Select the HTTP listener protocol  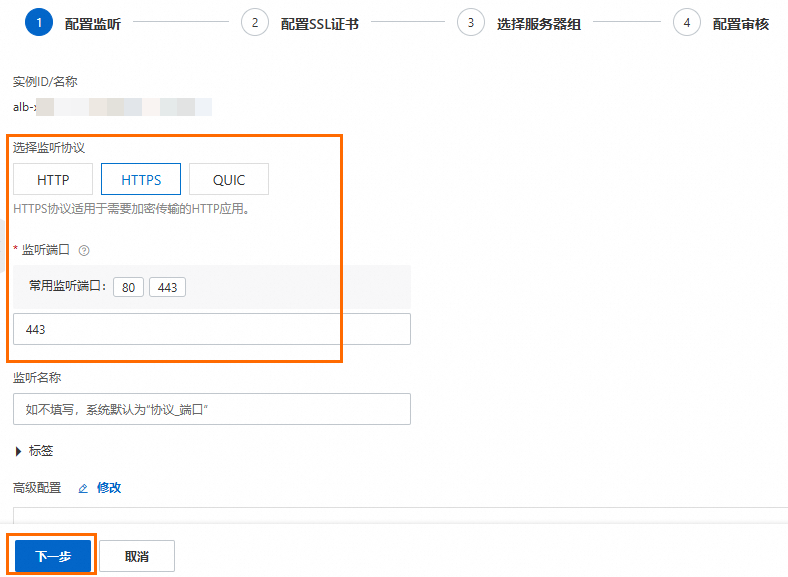[53, 179]
